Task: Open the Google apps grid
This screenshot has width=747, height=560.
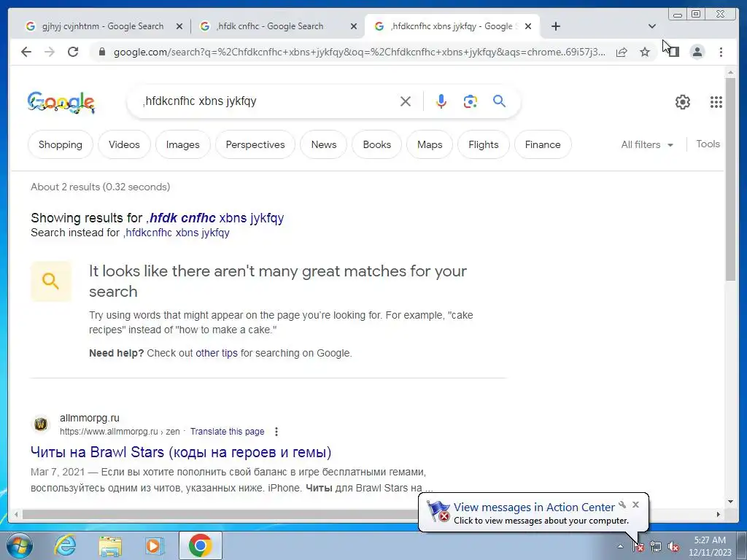Action: pos(716,102)
